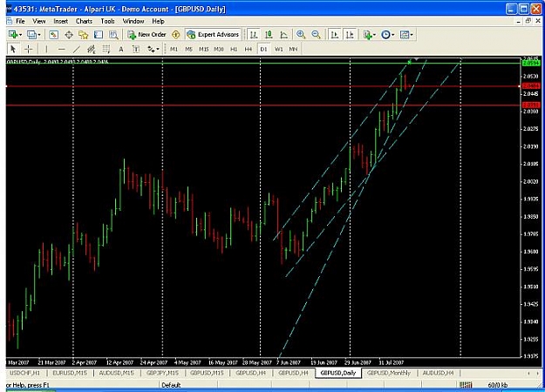Image resolution: width=545 pixels, height=392 pixels.
Task: Open the Window menu
Action: (133, 21)
